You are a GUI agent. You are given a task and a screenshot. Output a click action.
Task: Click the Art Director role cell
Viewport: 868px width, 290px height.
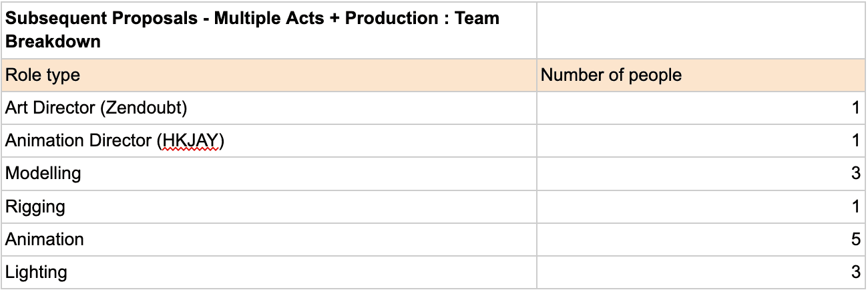pos(268,108)
